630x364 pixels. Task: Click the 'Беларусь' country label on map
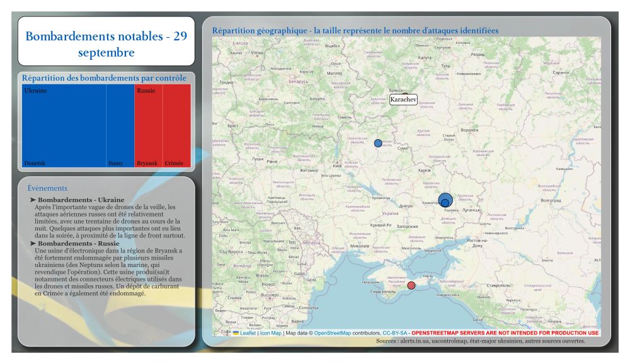tap(298, 82)
